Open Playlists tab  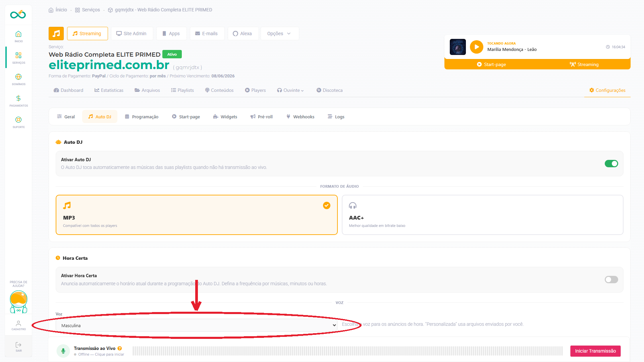pyautogui.click(x=182, y=90)
